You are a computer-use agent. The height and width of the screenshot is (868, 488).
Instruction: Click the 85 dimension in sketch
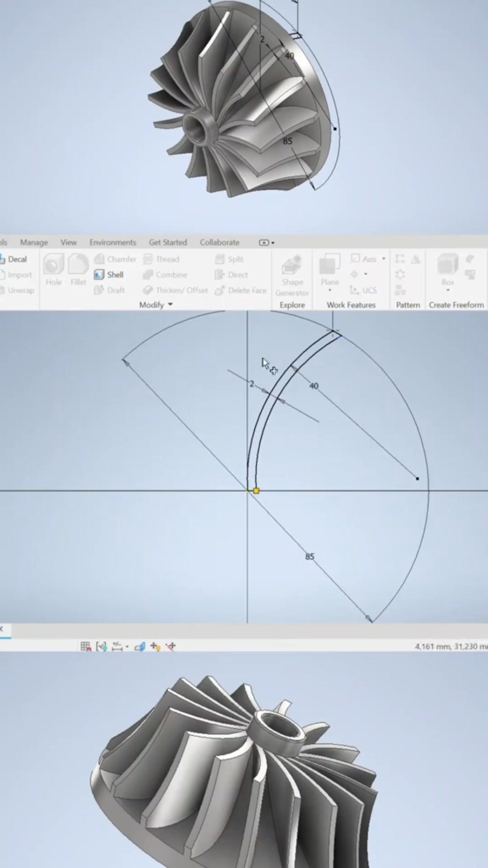pos(310,557)
